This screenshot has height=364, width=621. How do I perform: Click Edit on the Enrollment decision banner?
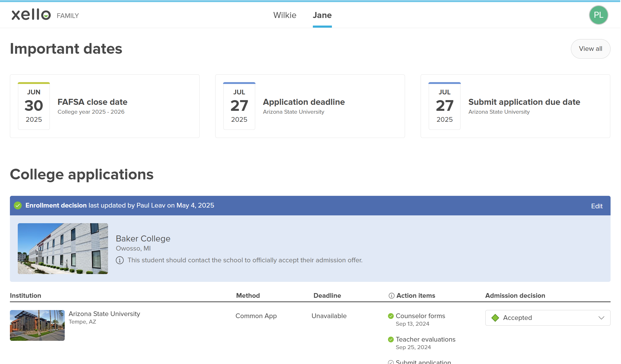(597, 206)
